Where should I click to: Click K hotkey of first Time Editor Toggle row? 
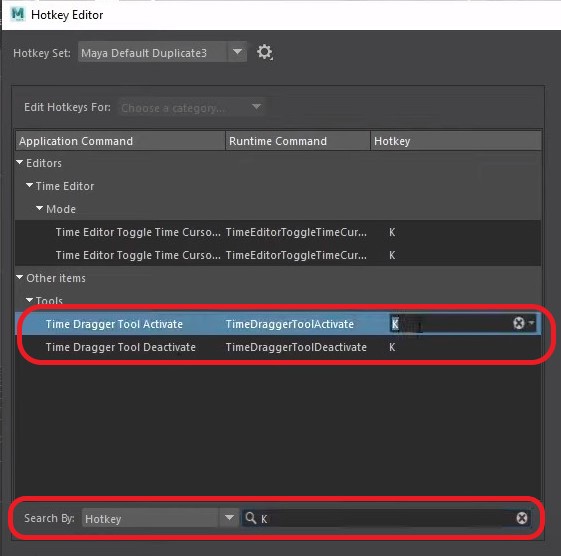tap(392, 232)
